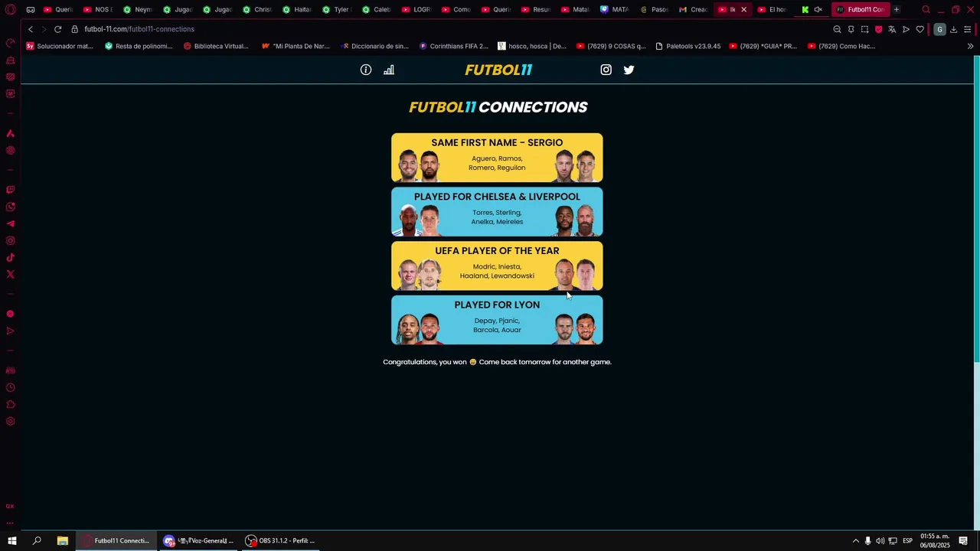Open 'Biblioteca Virtual...' bookmark
Image resolution: width=980 pixels, height=551 pixels.
tap(216, 46)
